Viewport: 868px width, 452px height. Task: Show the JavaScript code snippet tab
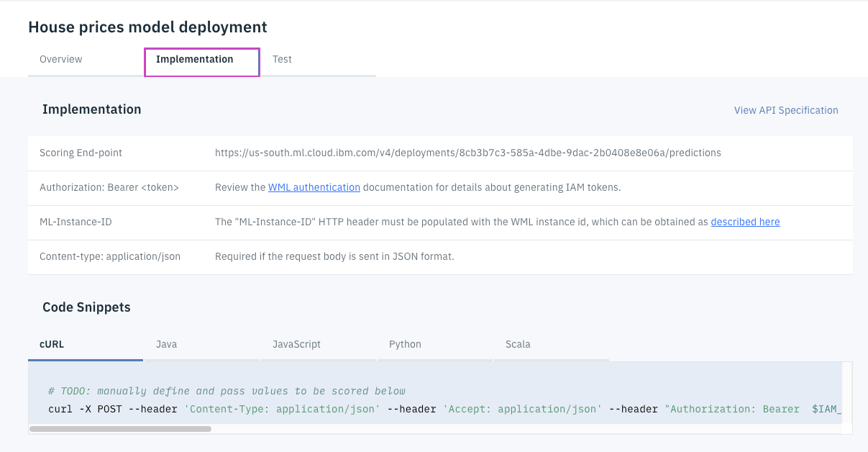(319, 345)
